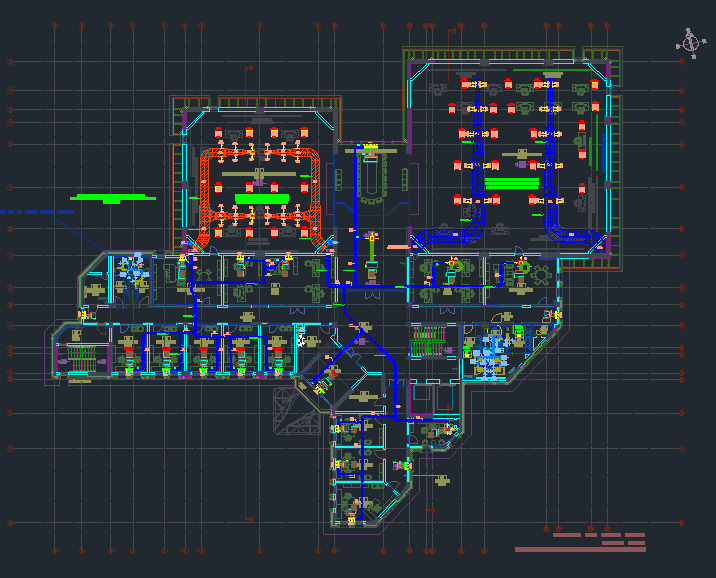The width and height of the screenshot is (716, 578).
Task: Click the pink title text block at bottom right
Action: tap(581, 548)
